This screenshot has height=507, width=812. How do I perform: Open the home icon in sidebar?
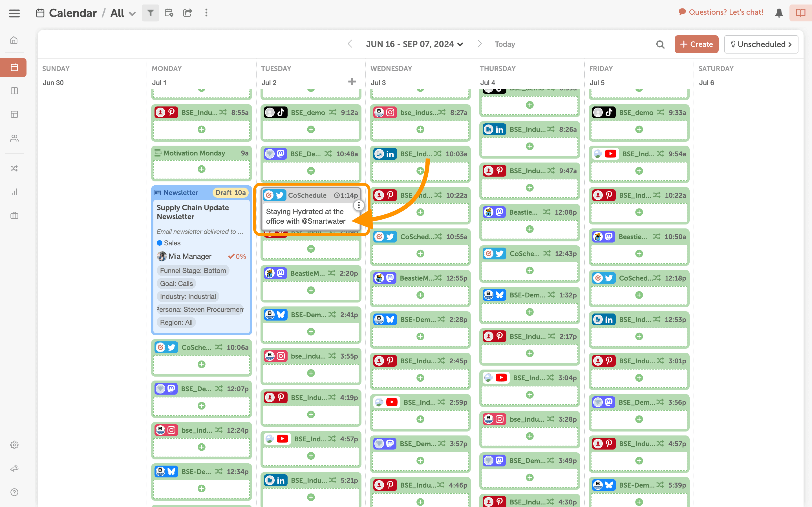pyautogui.click(x=14, y=40)
